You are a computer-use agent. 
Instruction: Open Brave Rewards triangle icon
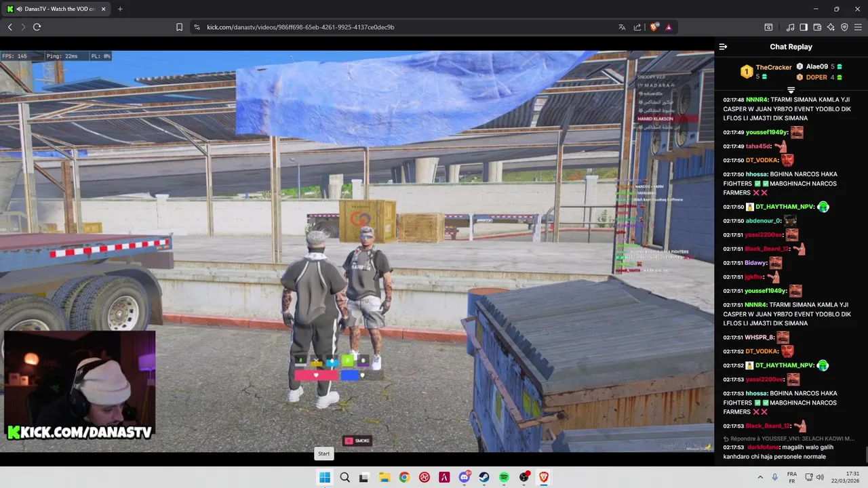coord(669,27)
